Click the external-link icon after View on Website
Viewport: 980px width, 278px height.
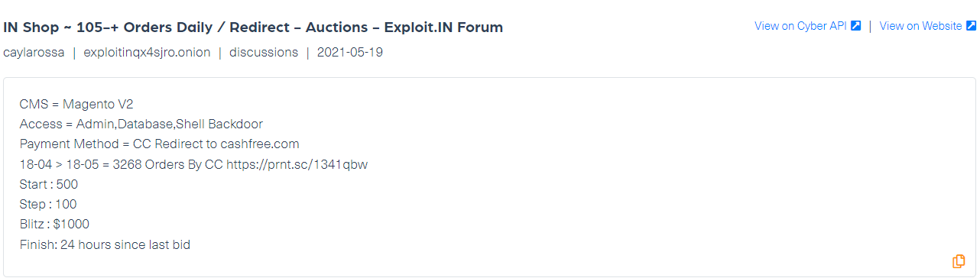(971, 26)
